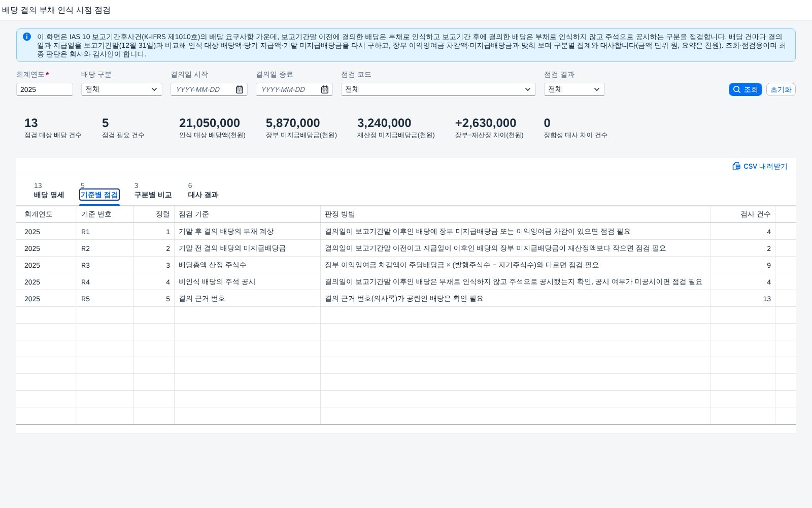Select the R2 cell

pyautogui.click(x=106, y=248)
